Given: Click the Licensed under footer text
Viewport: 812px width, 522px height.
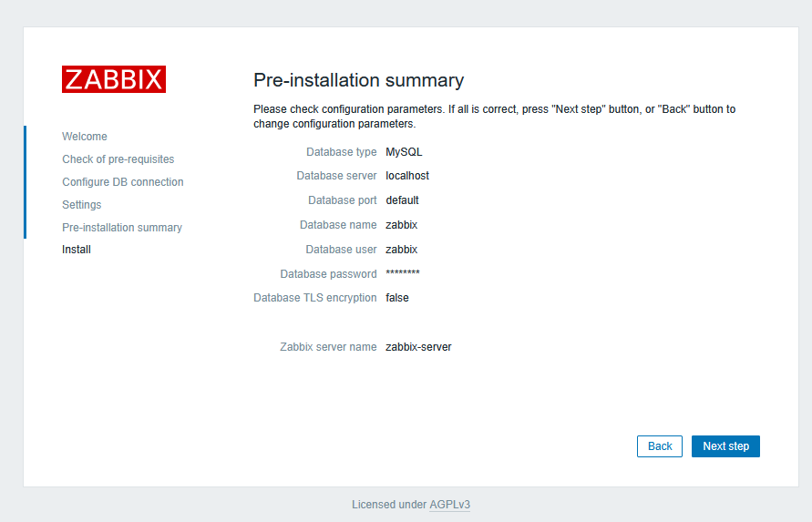Looking at the screenshot, I should (x=389, y=505).
